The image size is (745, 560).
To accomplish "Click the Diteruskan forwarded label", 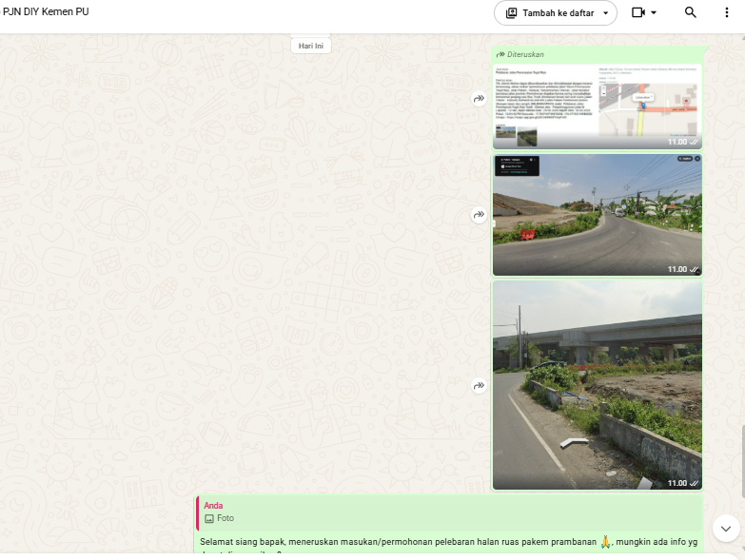I will (x=525, y=54).
